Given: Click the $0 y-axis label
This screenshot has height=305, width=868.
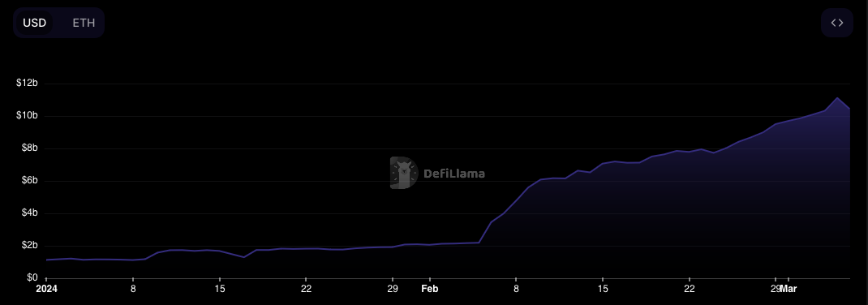Looking at the screenshot, I should (x=32, y=277).
